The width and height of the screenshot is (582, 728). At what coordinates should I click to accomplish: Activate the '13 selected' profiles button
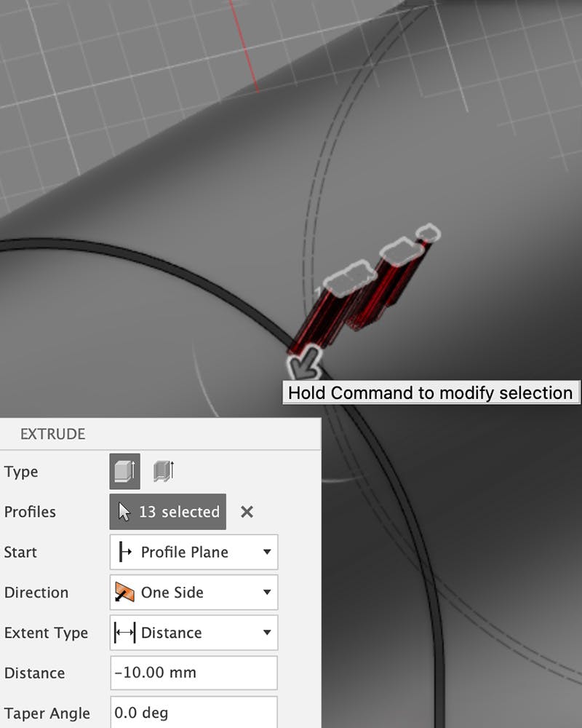pos(168,512)
